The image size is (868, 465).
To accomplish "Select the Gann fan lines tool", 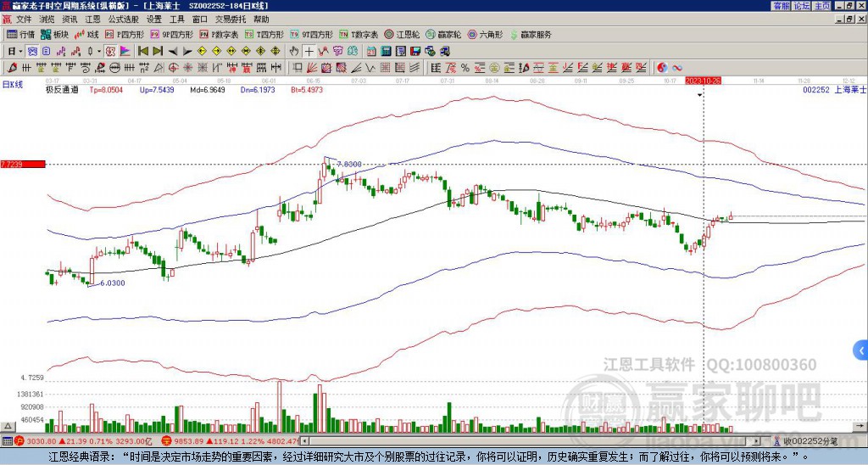I will (312, 68).
